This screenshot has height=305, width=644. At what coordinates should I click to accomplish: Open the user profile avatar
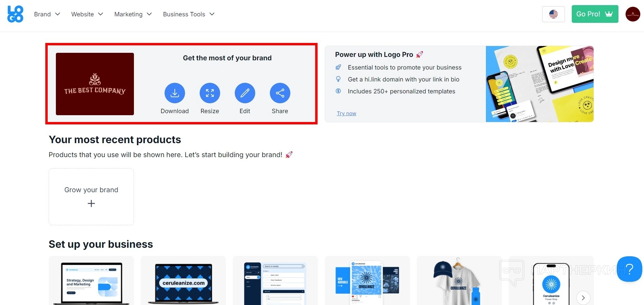pyautogui.click(x=633, y=14)
